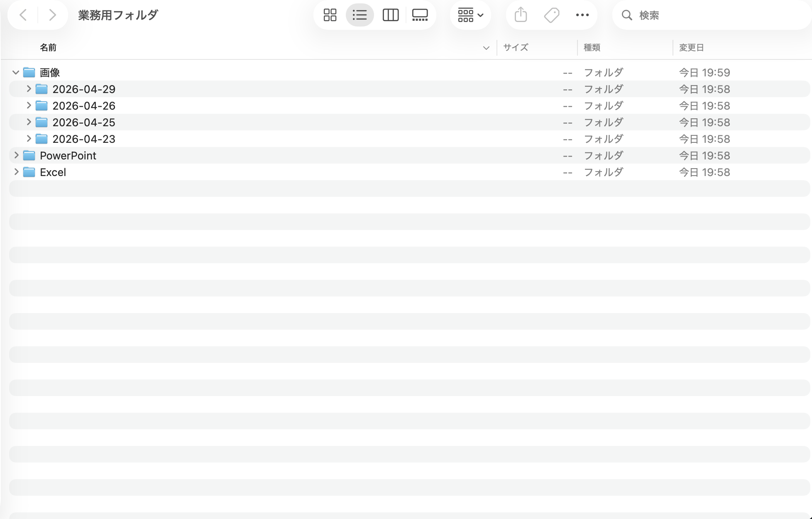This screenshot has height=519, width=812.
Task: Expand the 2026-04-29 folder
Action: pyautogui.click(x=29, y=89)
